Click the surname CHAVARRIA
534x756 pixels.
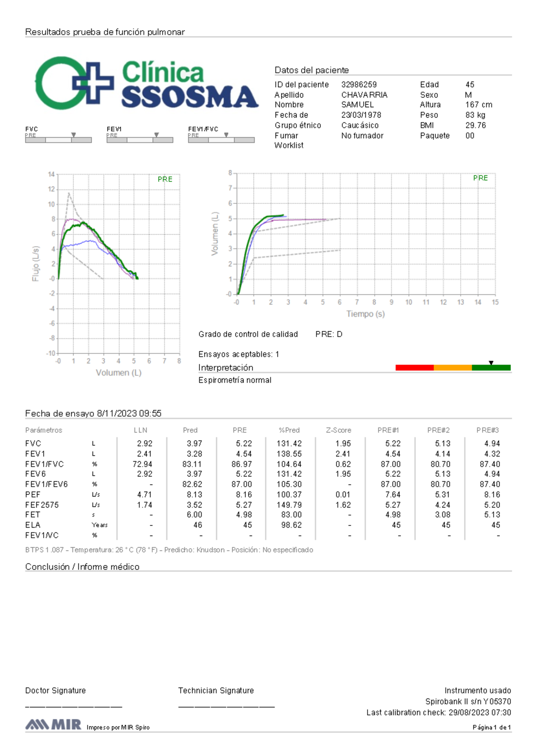pyautogui.click(x=364, y=95)
